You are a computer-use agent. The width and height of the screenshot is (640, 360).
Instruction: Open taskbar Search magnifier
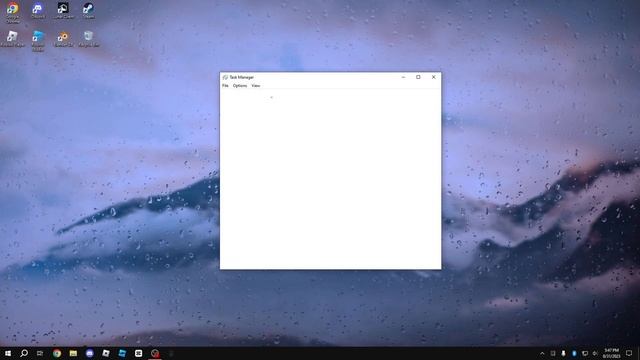[24, 353]
